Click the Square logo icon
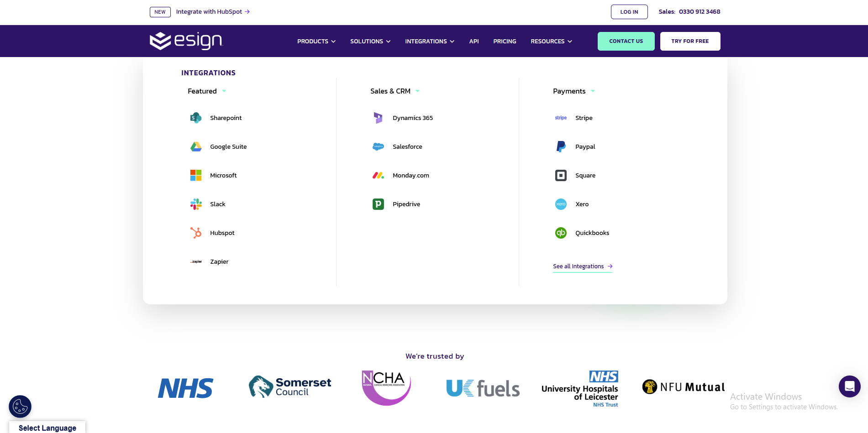This screenshot has width=868, height=433. coord(561,175)
